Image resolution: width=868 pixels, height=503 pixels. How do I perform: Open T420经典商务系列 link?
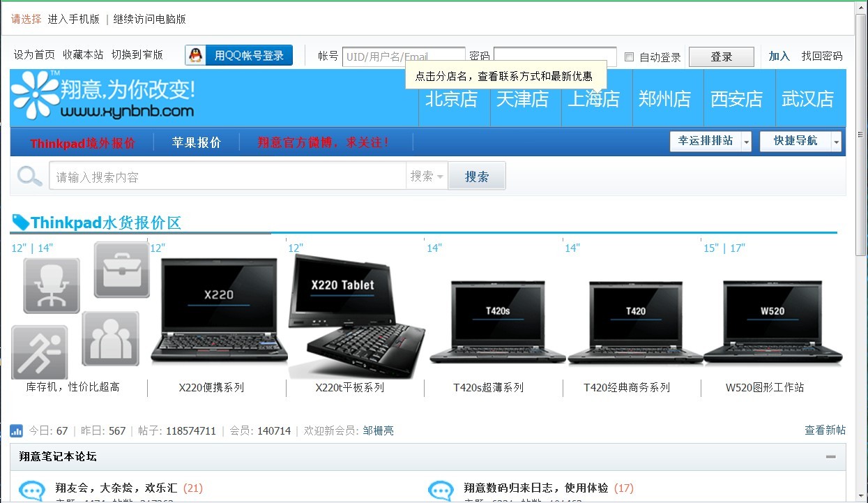627,387
